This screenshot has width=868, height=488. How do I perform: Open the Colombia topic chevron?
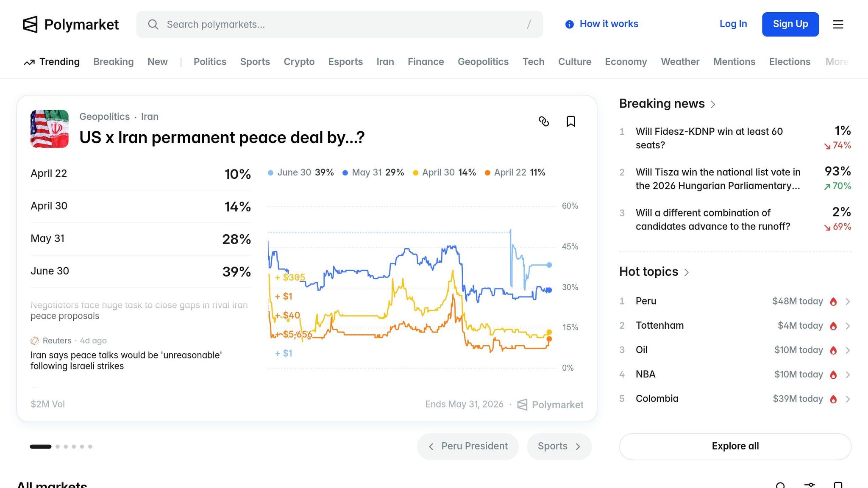pyautogui.click(x=848, y=399)
